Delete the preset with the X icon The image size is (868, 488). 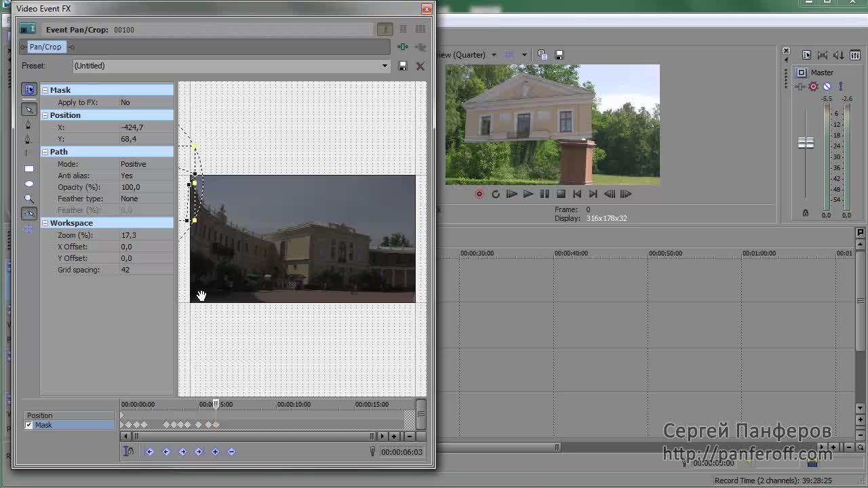click(420, 66)
